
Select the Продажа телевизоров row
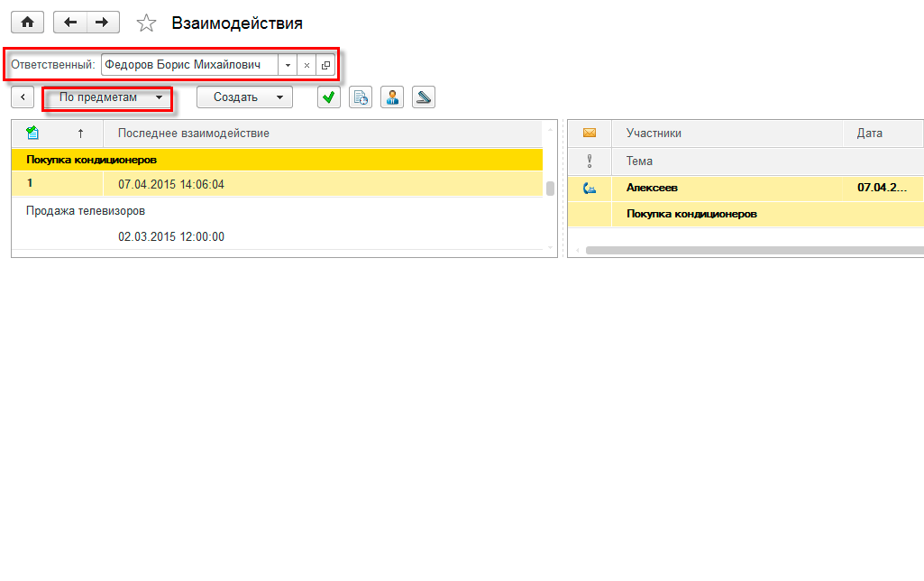point(277,210)
